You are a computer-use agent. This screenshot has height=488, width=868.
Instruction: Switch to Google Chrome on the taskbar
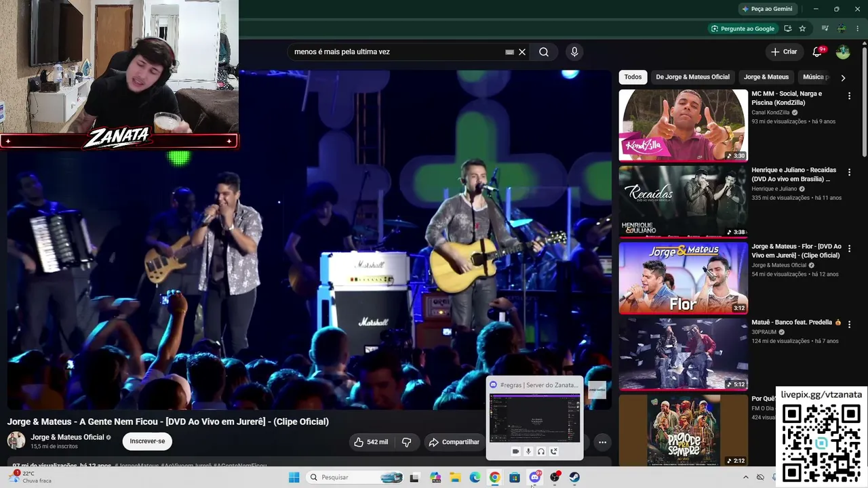(495, 478)
